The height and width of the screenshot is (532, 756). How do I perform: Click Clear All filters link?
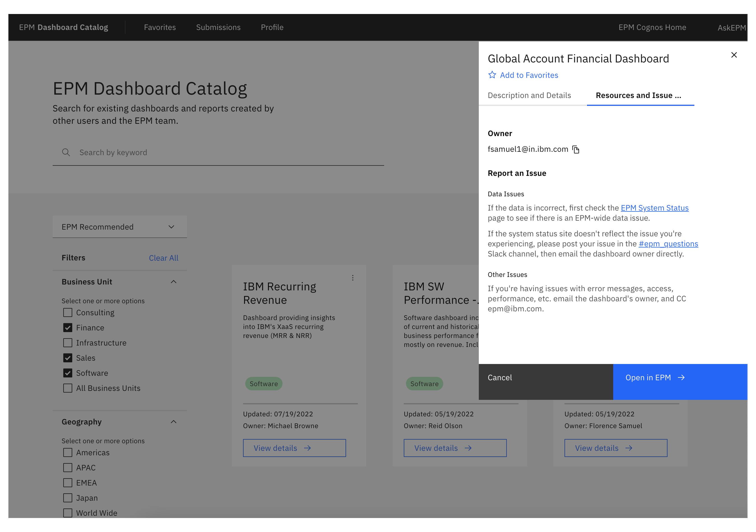coord(163,258)
